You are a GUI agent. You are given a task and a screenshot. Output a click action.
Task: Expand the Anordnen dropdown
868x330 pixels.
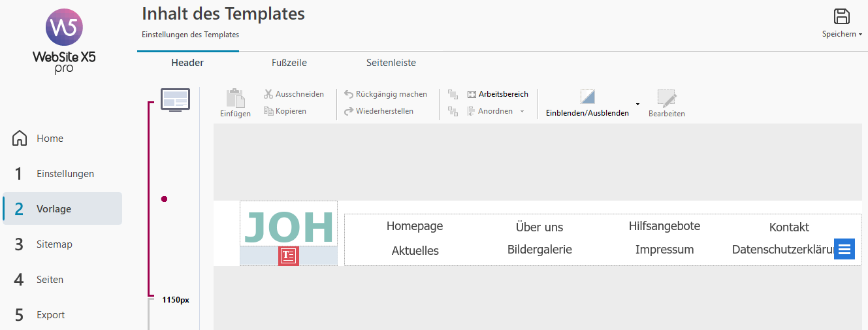[x=522, y=112]
